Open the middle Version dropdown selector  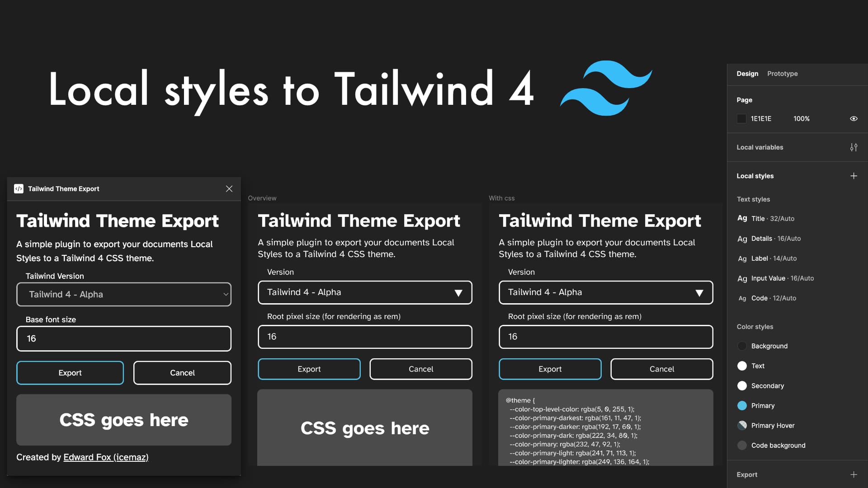pos(364,292)
